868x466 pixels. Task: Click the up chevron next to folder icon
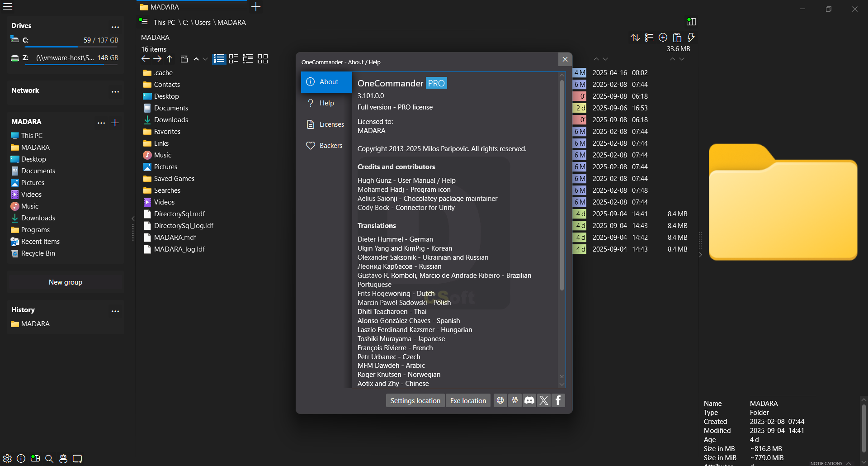[x=196, y=59]
